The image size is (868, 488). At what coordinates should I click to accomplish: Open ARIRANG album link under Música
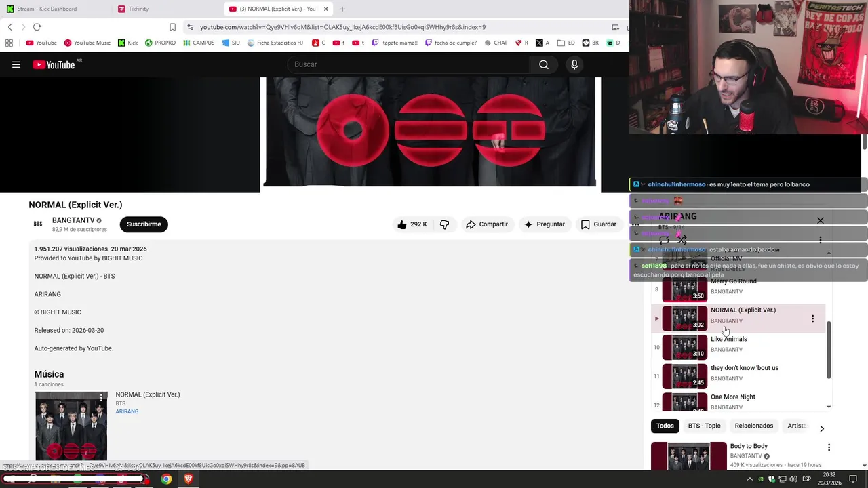127,411
